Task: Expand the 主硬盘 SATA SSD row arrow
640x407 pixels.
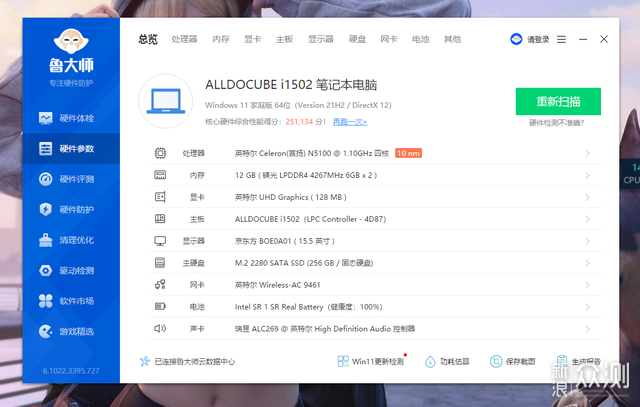Action: [587, 263]
